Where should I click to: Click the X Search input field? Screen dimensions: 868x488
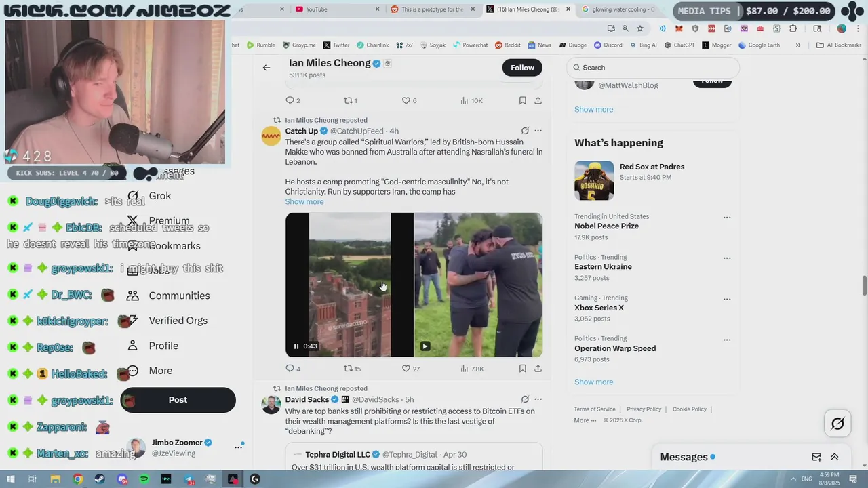point(652,68)
